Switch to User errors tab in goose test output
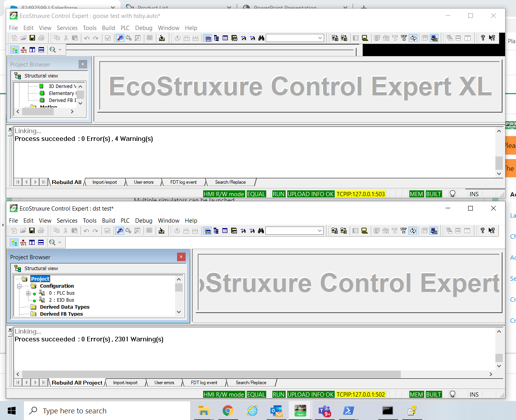 coord(144,182)
